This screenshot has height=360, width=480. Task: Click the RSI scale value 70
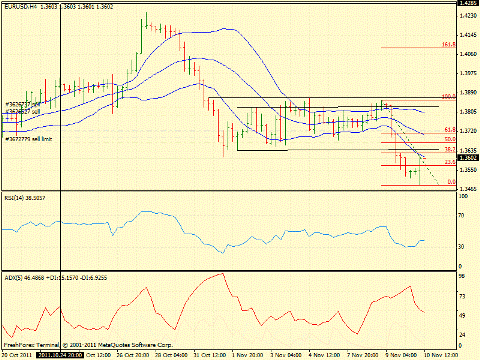click(461, 216)
